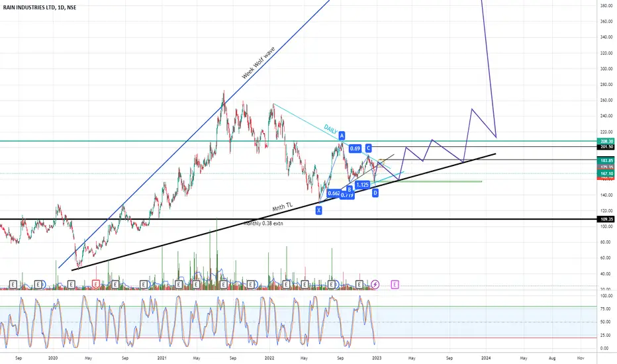Image resolution: width=617 pixels, height=364 pixels.
Task: Click the 380.00 price scale value
Action: tap(606, 5)
